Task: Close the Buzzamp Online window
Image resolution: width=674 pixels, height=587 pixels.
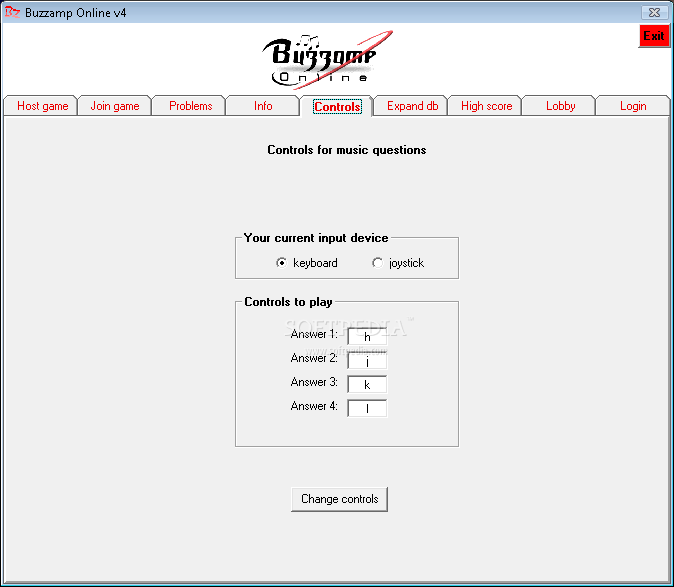Action: click(654, 12)
